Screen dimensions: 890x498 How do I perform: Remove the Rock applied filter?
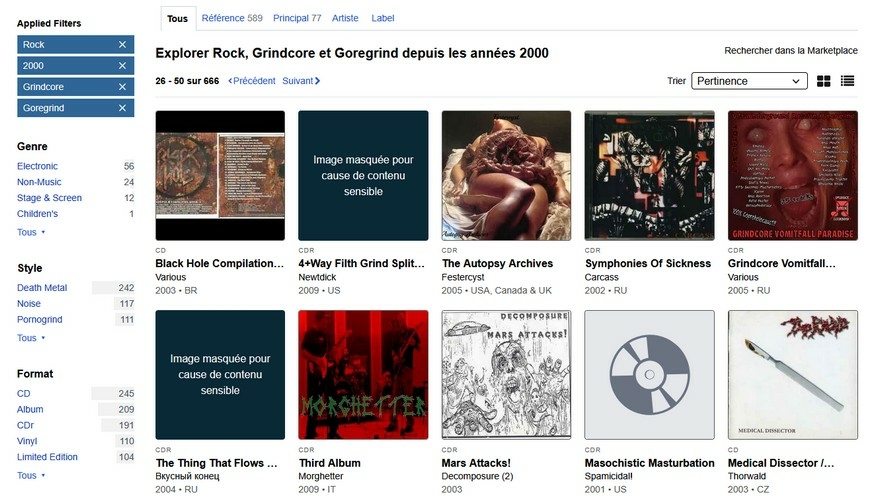(122, 45)
